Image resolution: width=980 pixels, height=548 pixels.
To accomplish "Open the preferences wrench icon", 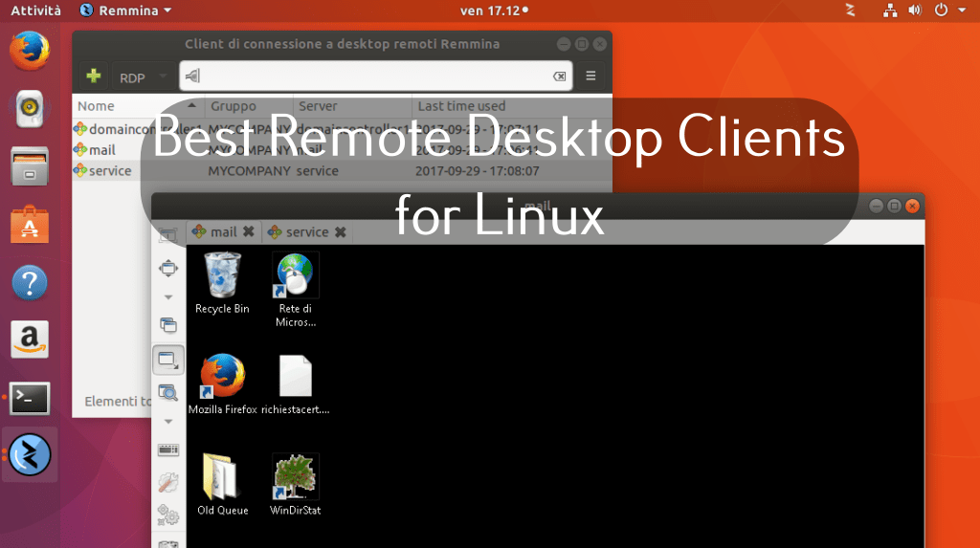I will tap(168, 482).
